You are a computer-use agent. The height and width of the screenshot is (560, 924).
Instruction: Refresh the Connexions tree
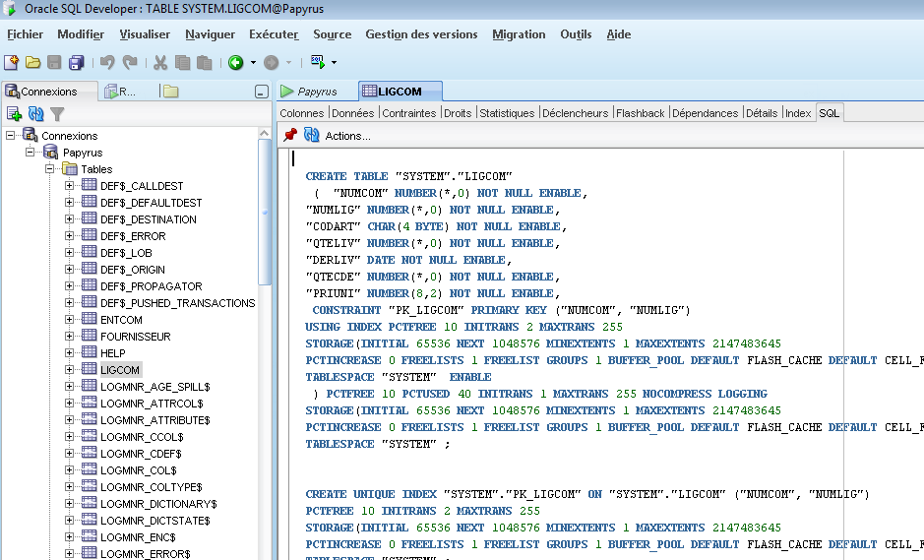[36, 114]
